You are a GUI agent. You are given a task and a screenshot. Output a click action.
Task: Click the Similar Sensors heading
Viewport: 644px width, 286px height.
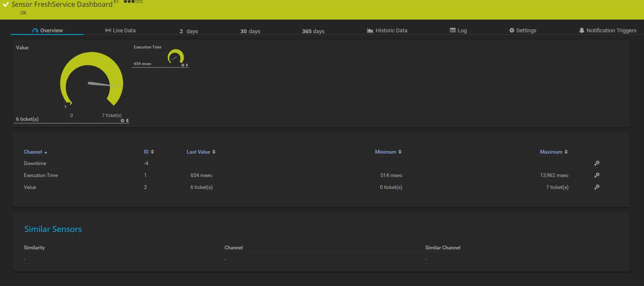coord(53,229)
